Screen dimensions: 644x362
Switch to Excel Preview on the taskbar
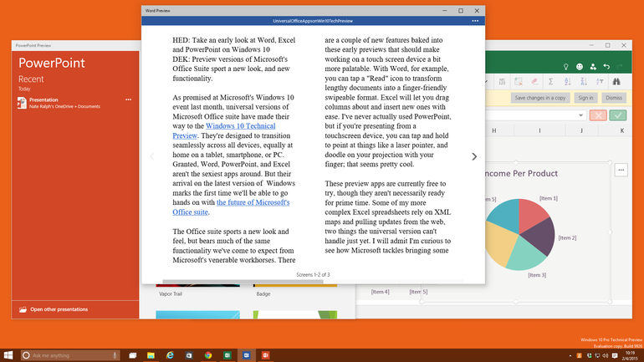click(227, 355)
